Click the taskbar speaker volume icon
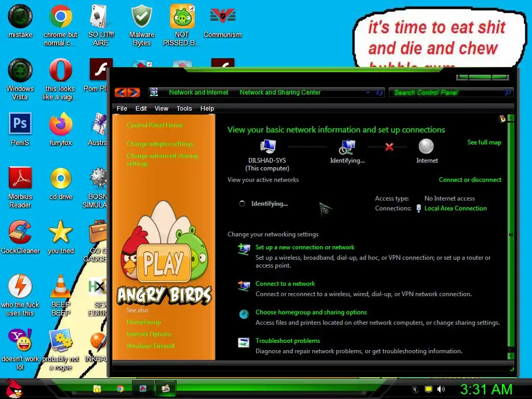Screen dimensions: 532x399 click(441, 389)
